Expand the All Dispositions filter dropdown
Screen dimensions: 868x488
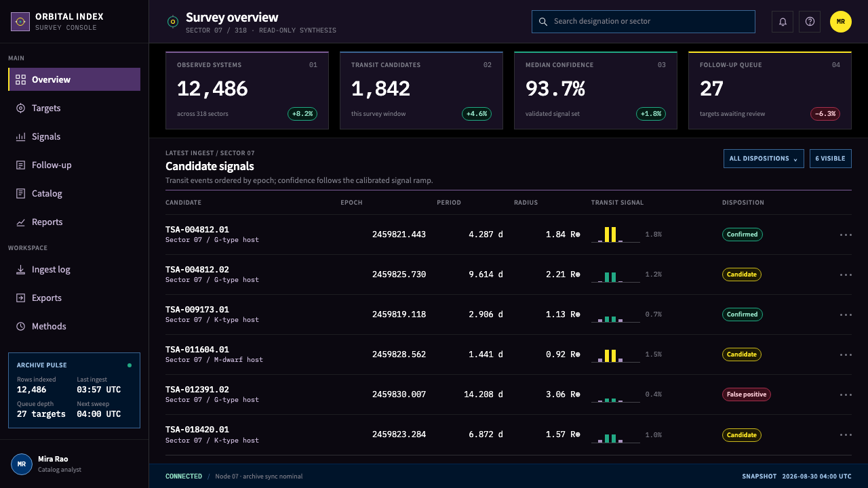click(x=764, y=159)
